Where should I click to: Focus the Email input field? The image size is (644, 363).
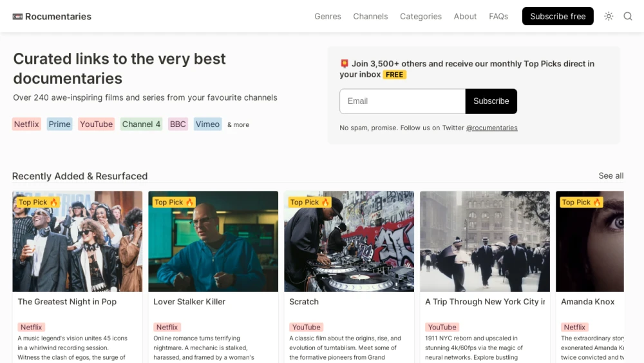[402, 101]
